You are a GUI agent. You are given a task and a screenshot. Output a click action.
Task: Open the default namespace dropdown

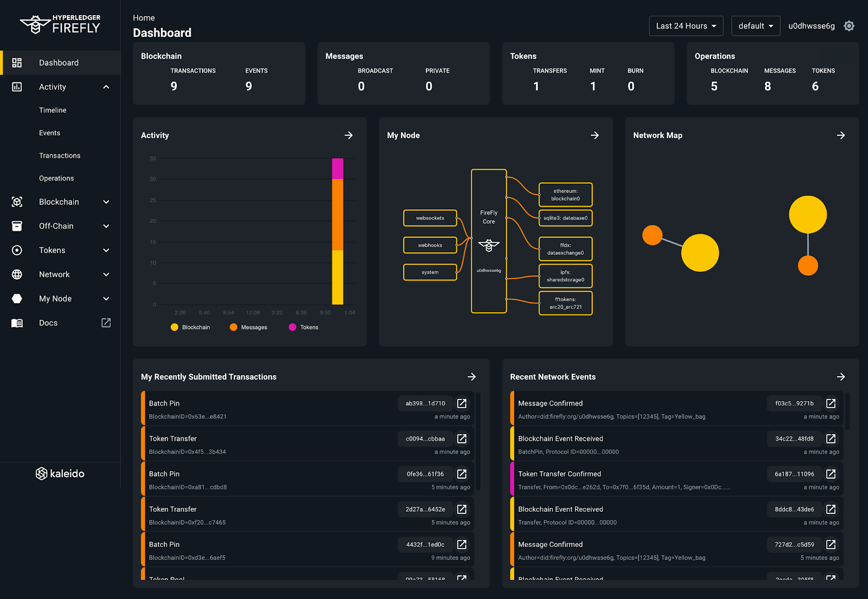pos(755,25)
